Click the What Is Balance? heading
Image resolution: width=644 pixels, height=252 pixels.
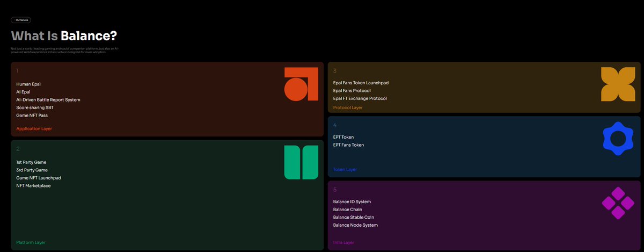coord(64,36)
